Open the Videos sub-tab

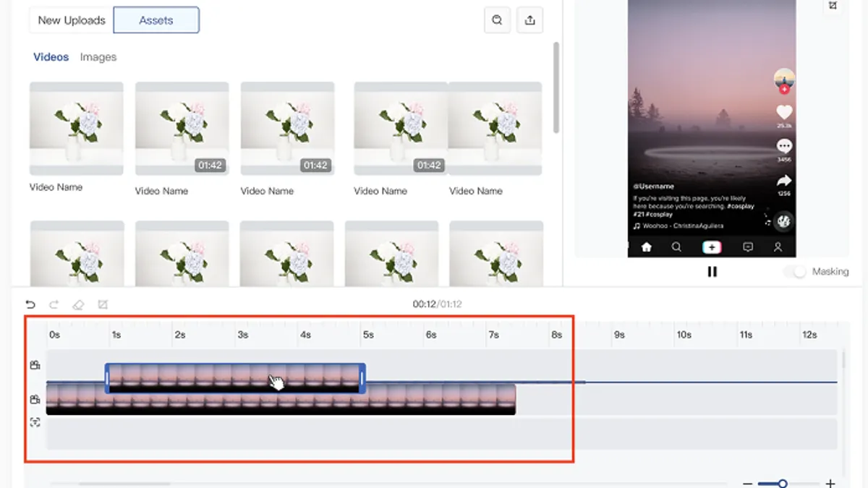pyautogui.click(x=51, y=57)
